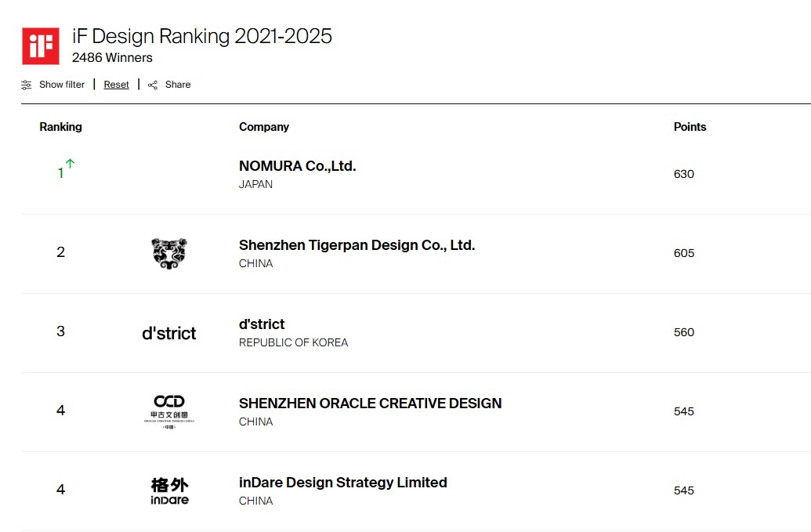Expand the inDare Design Strategy entry

pos(343,483)
